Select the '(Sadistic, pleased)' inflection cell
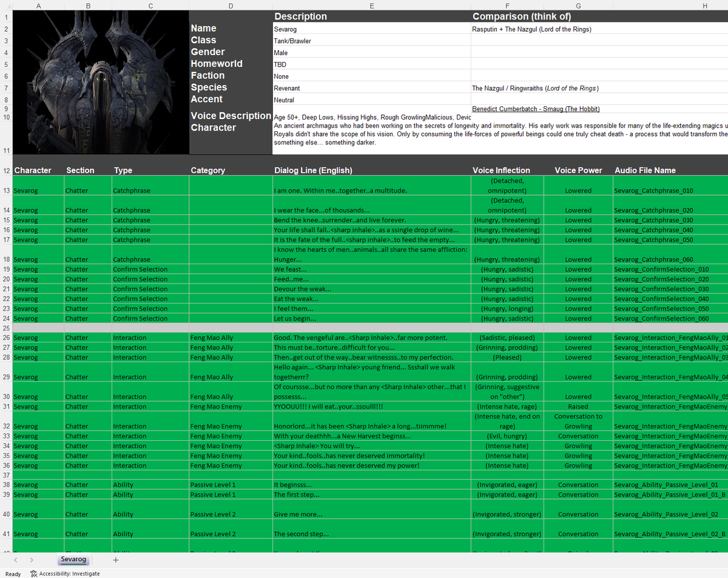This screenshot has height=578, width=728. tap(507, 338)
